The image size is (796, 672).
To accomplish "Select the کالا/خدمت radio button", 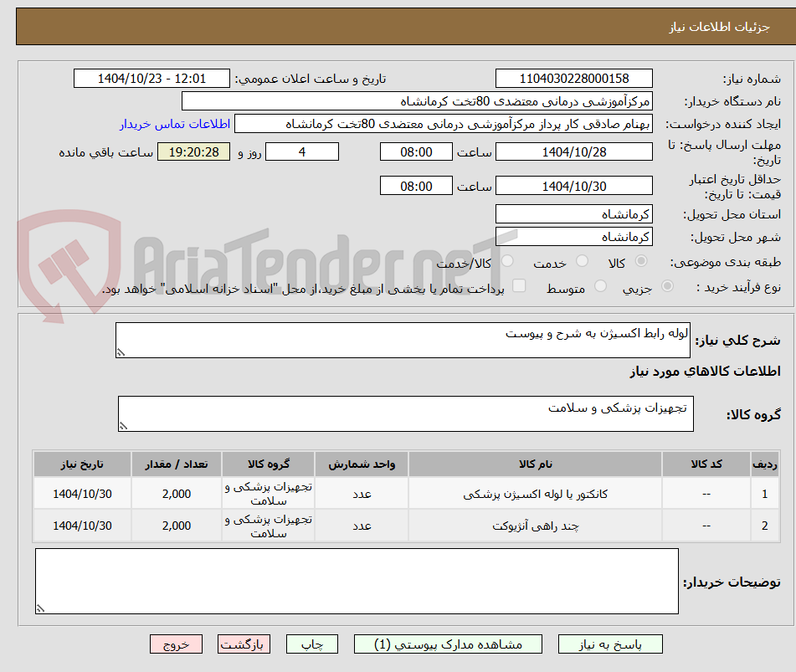I will [507, 261].
